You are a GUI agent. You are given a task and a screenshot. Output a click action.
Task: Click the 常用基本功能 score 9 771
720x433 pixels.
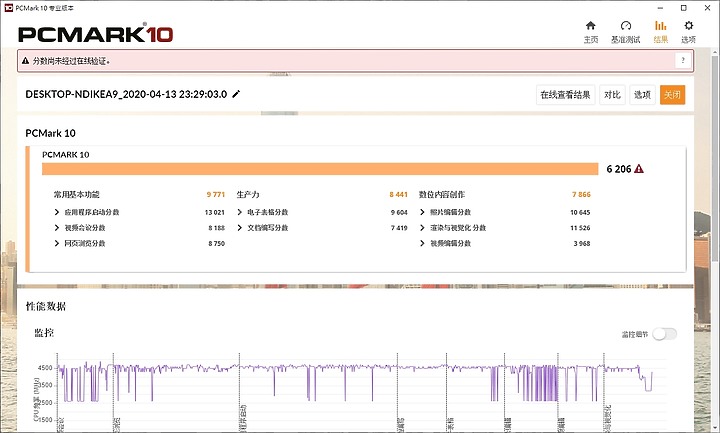[x=216, y=195]
